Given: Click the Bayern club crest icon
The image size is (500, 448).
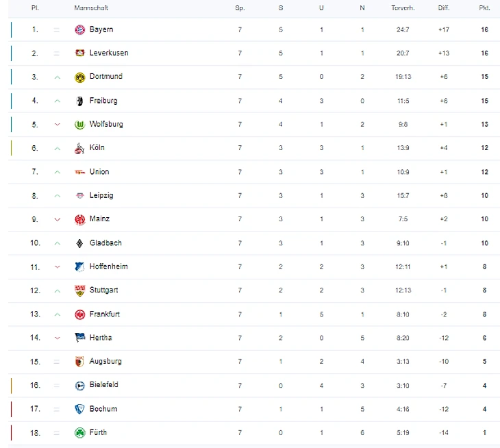Looking at the screenshot, I should coord(79,29).
